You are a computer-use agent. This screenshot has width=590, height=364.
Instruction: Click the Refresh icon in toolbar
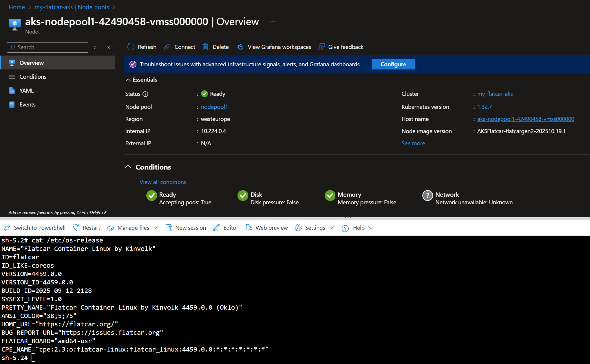131,47
